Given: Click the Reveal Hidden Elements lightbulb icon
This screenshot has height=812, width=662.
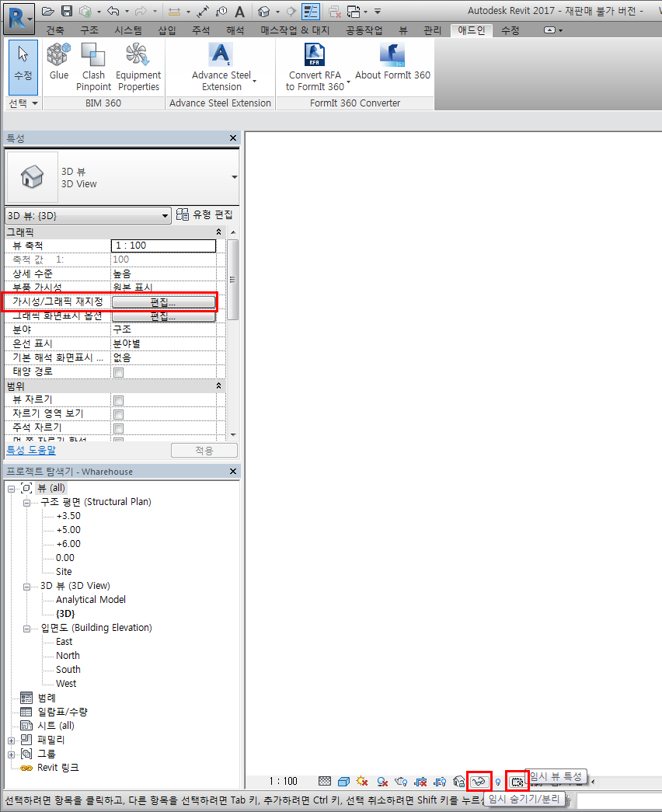Looking at the screenshot, I should (x=498, y=782).
